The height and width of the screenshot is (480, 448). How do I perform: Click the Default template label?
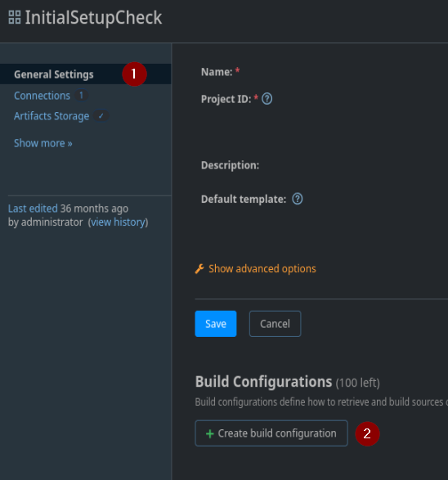244,199
